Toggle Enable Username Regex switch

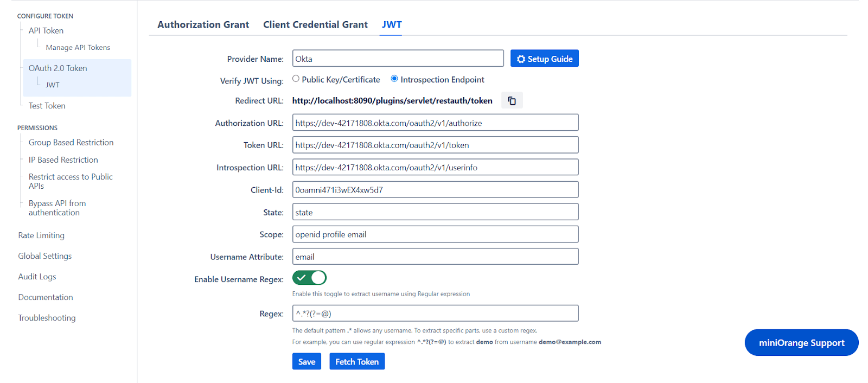[x=309, y=278]
